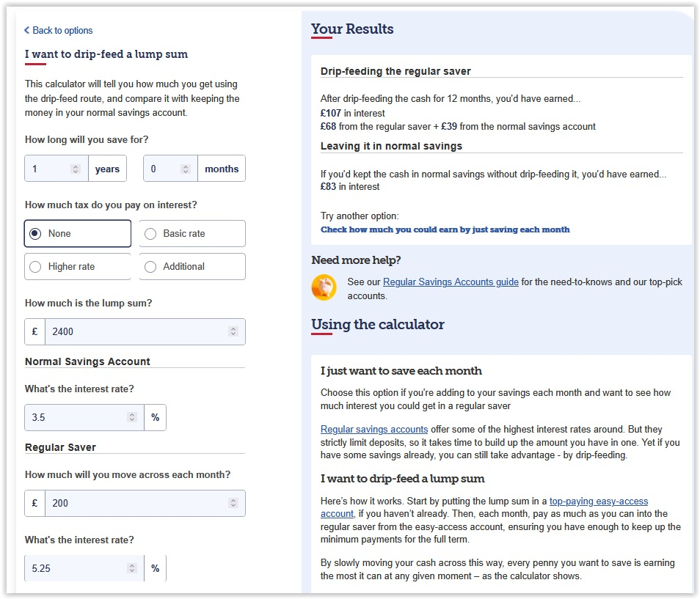Open Check how much you could earn link
This screenshot has width=700, height=599.
click(445, 229)
